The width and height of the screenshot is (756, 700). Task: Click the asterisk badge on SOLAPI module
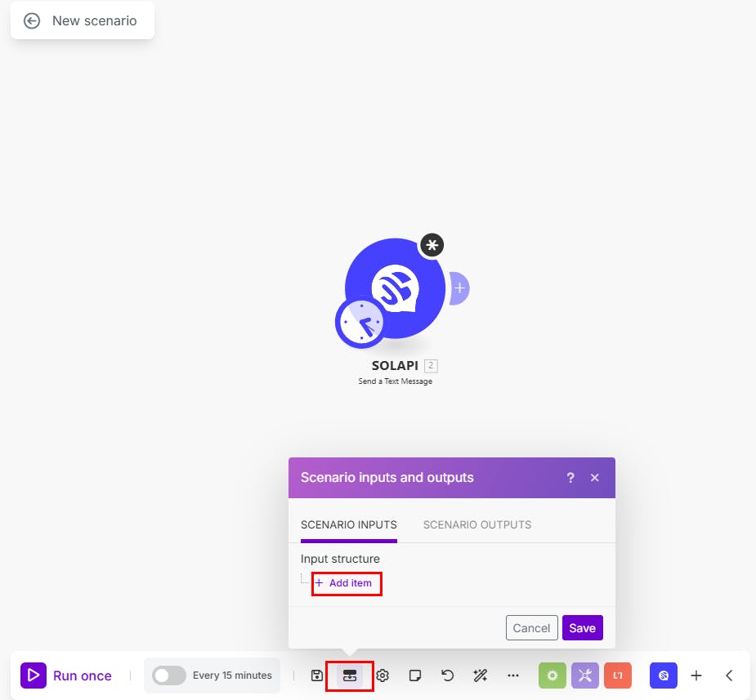[x=432, y=245]
